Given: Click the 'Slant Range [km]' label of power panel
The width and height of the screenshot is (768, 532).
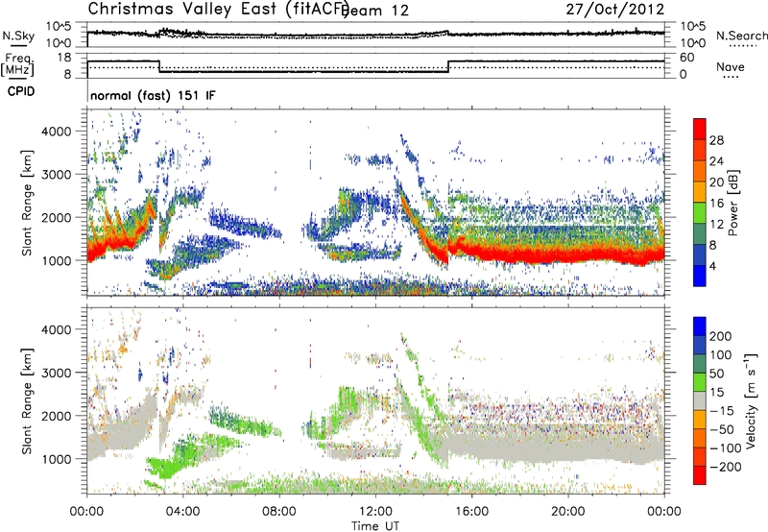Looking at the screenshot, I should click(x=27, y=203).
